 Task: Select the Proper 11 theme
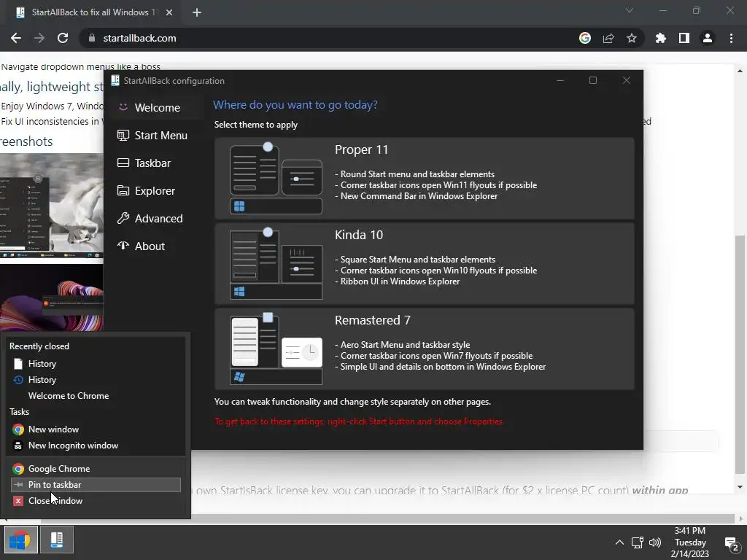click(x=425, y=179)
